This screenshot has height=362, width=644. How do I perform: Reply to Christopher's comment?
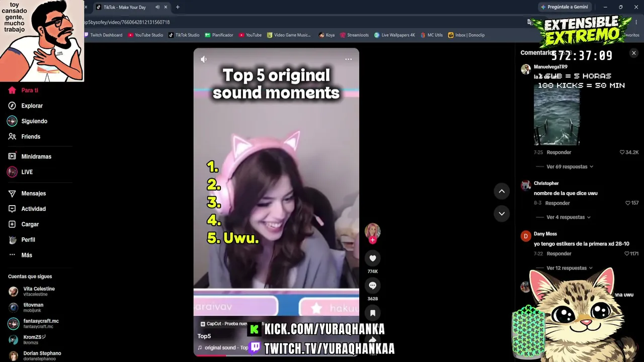[557, 203]
